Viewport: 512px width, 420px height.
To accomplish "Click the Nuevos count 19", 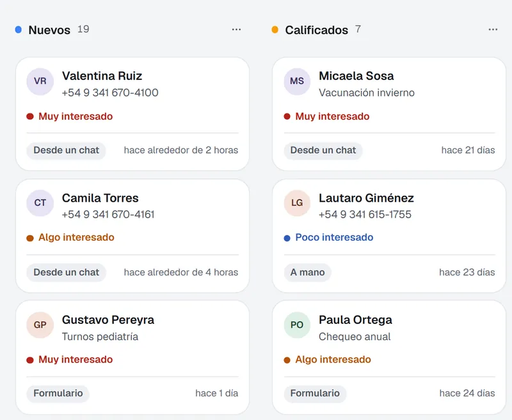I will click(83, 29).
